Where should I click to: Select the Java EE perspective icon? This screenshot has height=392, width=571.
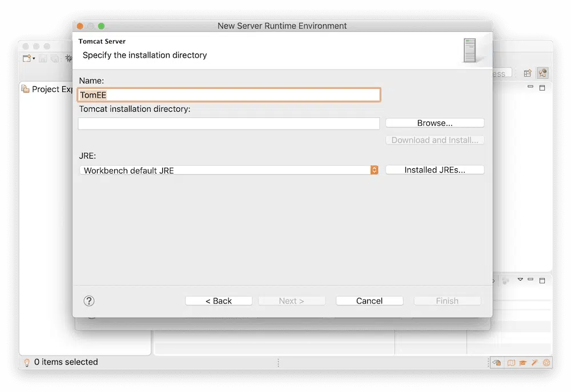(x=542, y=73)
